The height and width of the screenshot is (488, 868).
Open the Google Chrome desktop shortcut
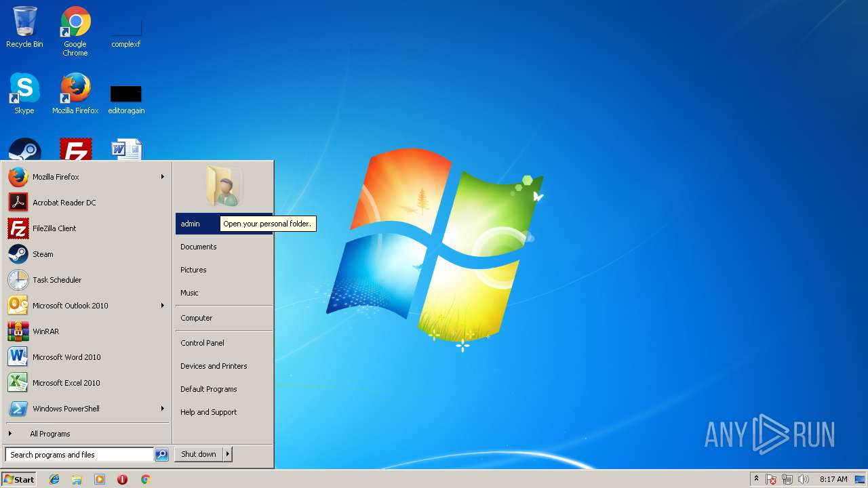click(x=75, y=31)
